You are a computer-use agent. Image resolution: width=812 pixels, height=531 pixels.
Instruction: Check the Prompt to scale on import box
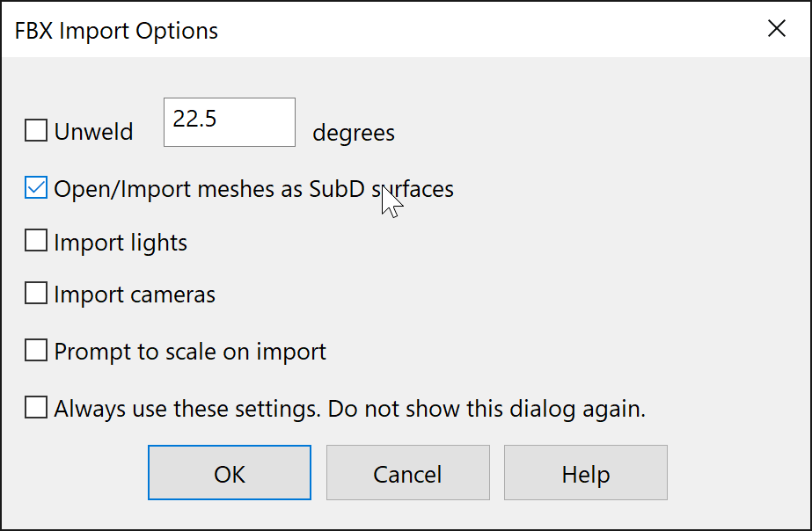coord(36,351)
